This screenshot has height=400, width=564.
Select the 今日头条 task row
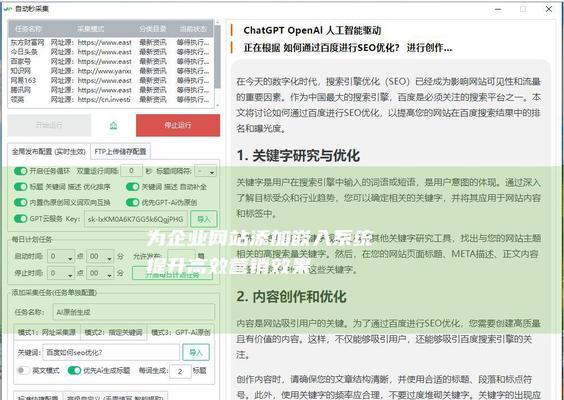tap(111, 52)
